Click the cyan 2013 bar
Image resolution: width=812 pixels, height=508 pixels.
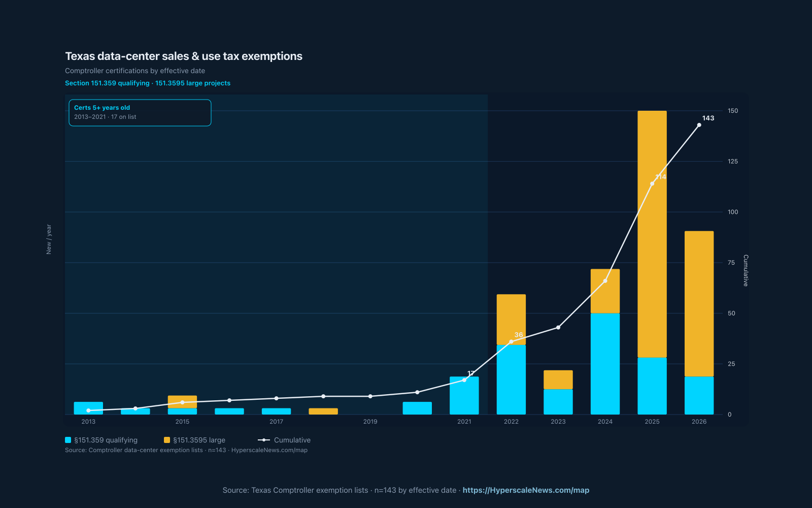click(88, 408)
